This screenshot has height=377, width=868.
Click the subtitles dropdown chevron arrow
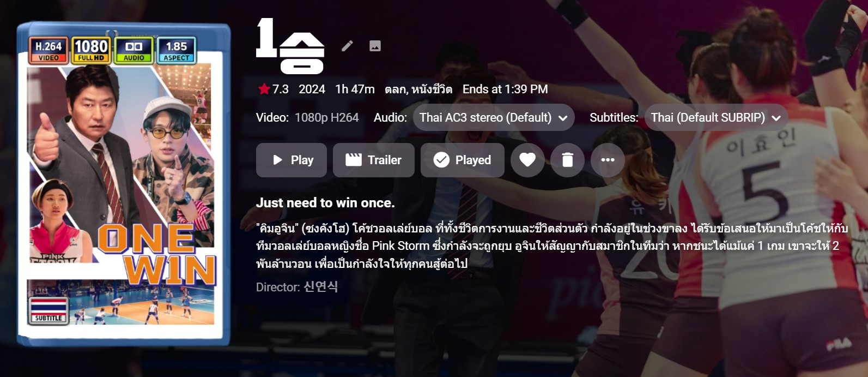pos(776,118)
